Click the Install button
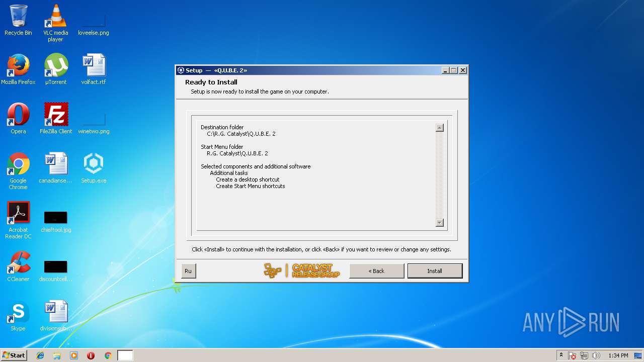The image size is (644, 362). pyautogui.click(x=435, y=271)
